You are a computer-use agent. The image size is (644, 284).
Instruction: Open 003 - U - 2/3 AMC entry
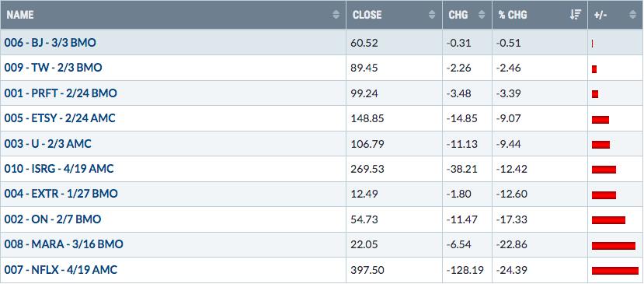click(x=47, y=144)
